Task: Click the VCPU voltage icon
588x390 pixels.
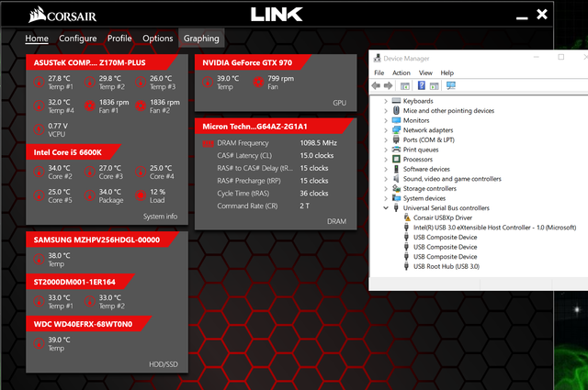Action: pos(39,129)
